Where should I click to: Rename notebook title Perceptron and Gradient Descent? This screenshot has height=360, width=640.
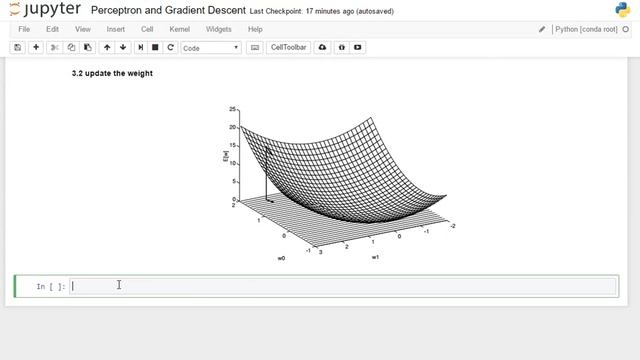168,10
